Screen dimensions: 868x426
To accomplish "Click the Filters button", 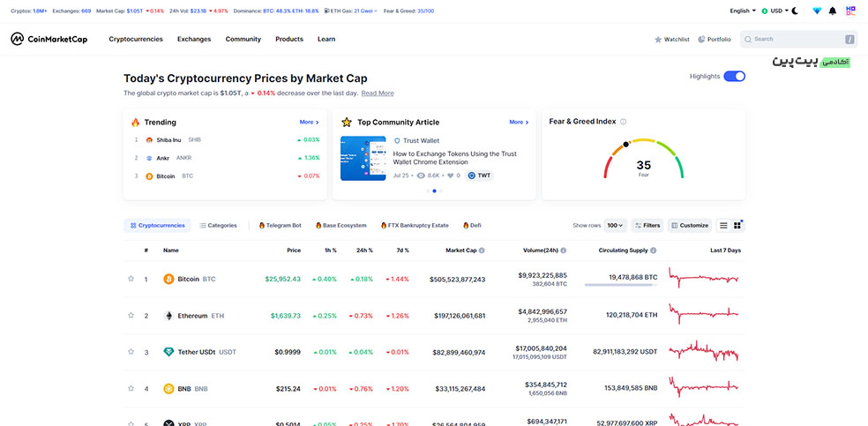I will [647, 225].
